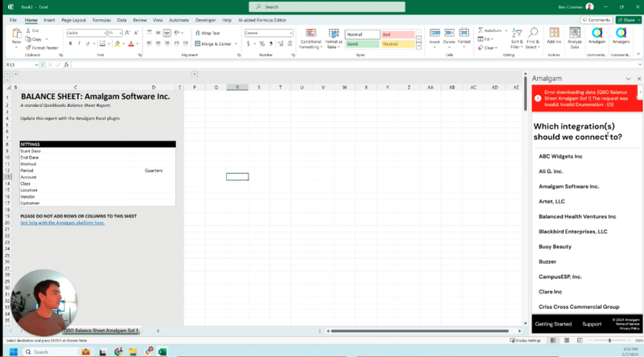
Task: Open the Amalgam platform help link
Action: pos(63,223)
